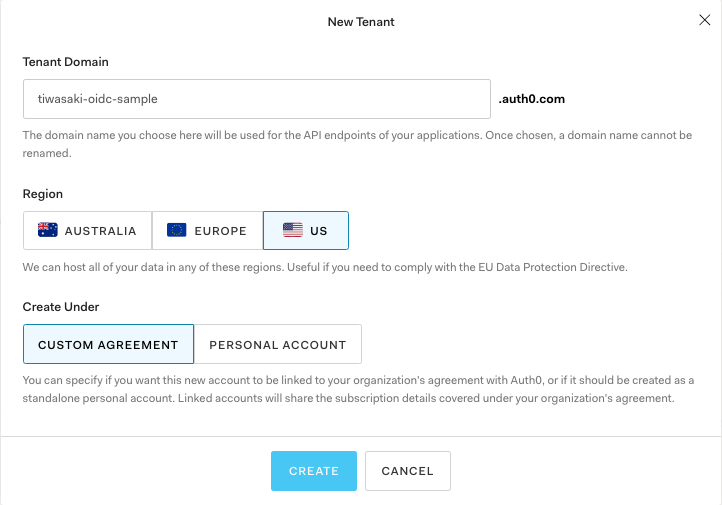Click the .auth0.com domain suffix
The image size is (722, 505).
(x=532, y=99)
